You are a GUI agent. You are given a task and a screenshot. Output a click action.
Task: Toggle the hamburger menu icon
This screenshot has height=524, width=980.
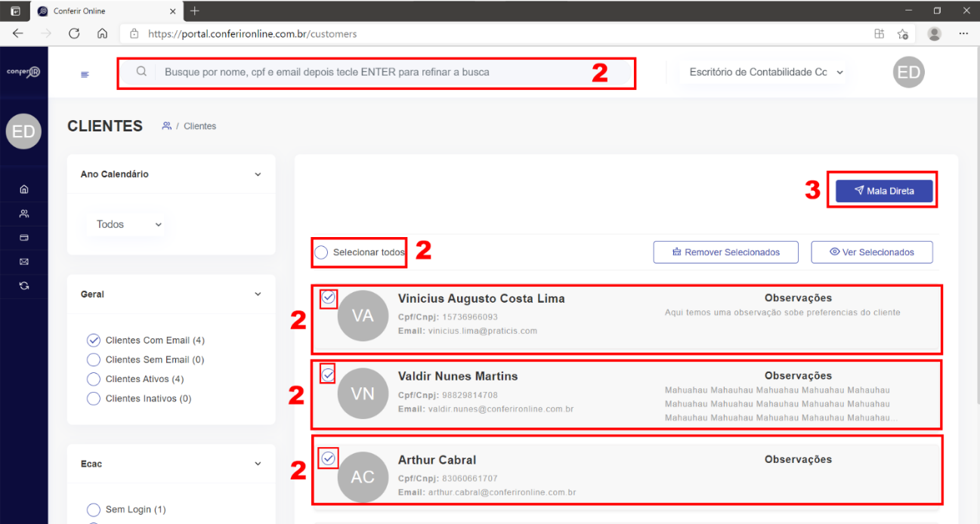pyautogui.click(x=85, y=74)
